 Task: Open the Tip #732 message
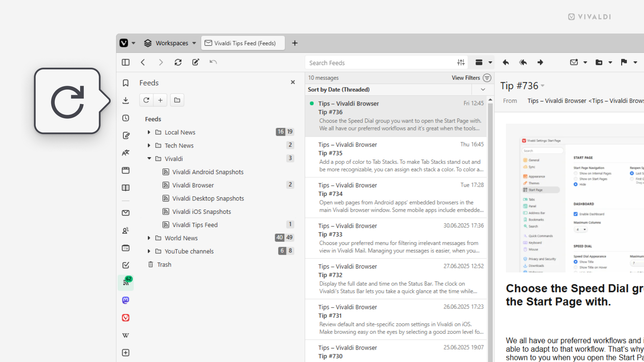click(396, 279)
